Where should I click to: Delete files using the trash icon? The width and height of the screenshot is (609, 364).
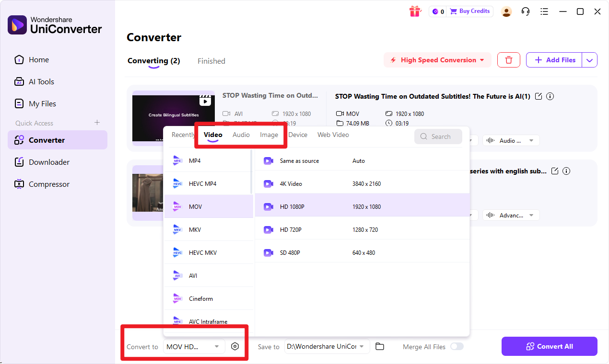pos(508,60)
